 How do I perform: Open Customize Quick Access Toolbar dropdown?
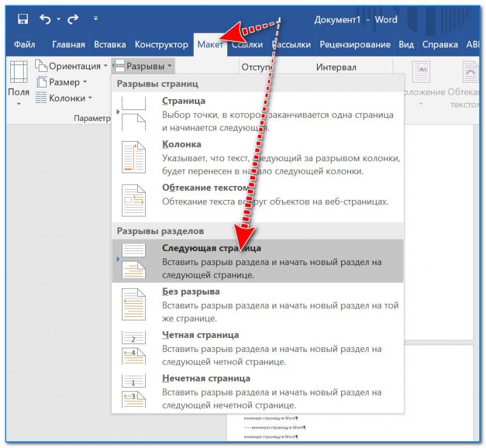point(96,19)
